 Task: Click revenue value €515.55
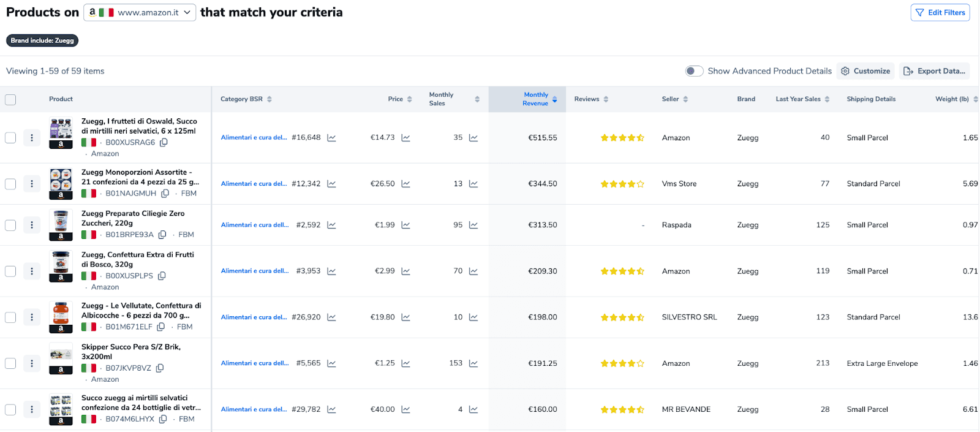(543, 138)
